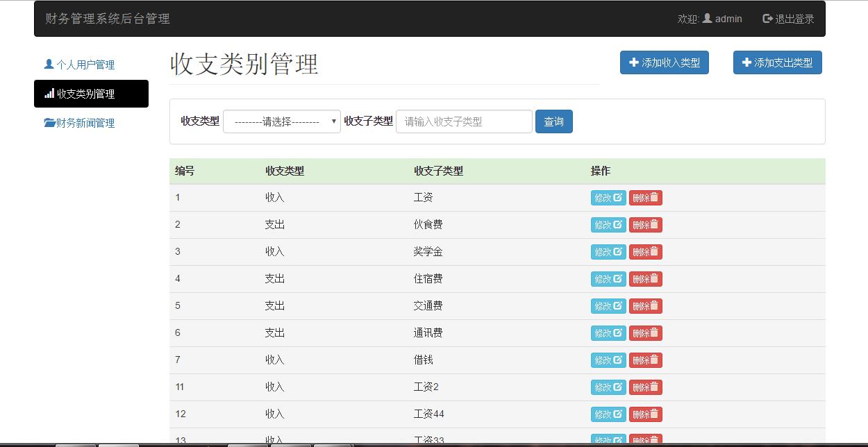Viewport: 868px width, 447px height.
Task: Select 收支类别管理 in the sidebar
Action: (91, 94)
